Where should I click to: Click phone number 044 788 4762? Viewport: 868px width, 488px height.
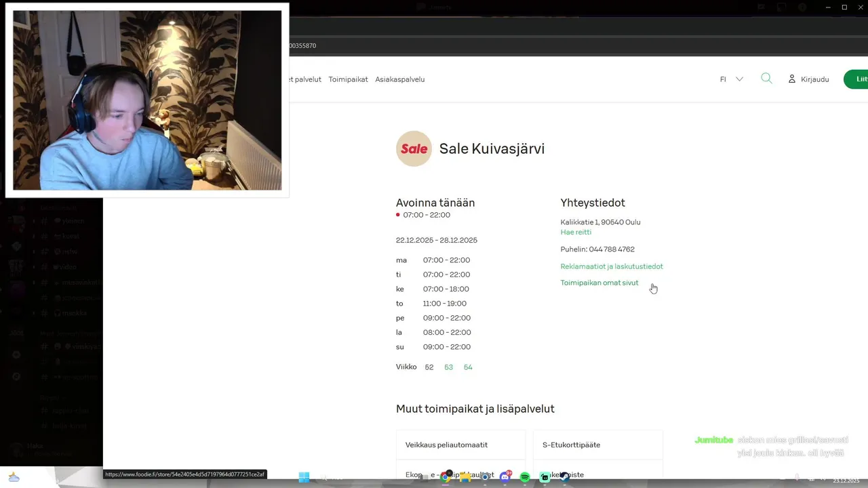[612, 249]
